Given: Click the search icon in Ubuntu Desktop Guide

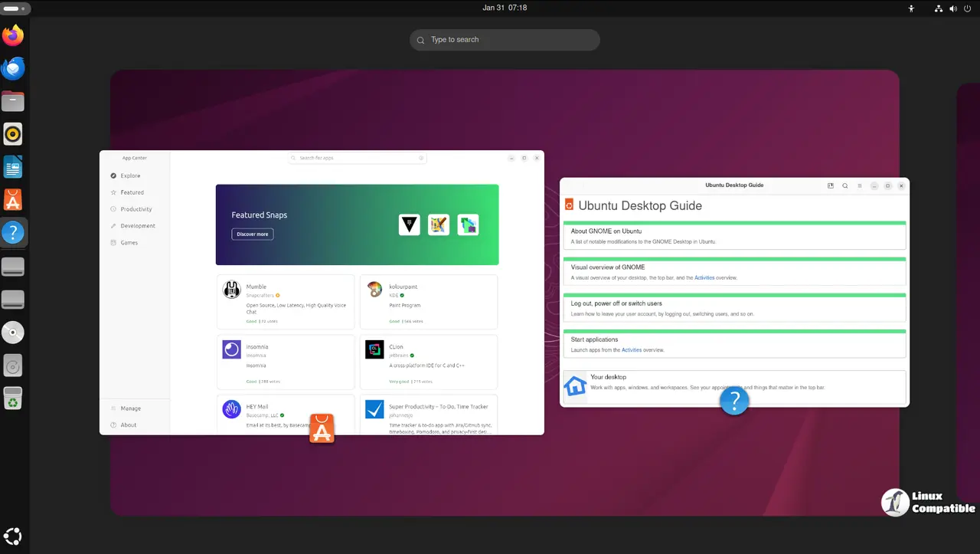Looking at the screenshot, I should point(845,185).
